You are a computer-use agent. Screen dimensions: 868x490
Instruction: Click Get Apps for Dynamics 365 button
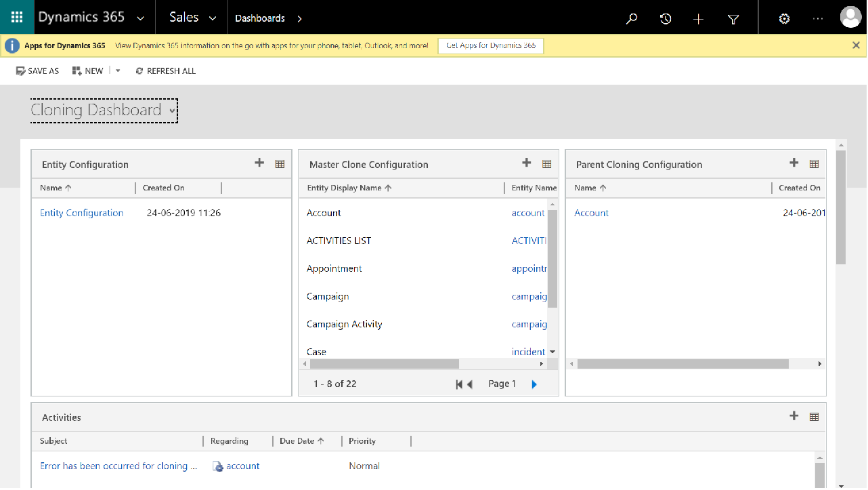coord(491,45)
